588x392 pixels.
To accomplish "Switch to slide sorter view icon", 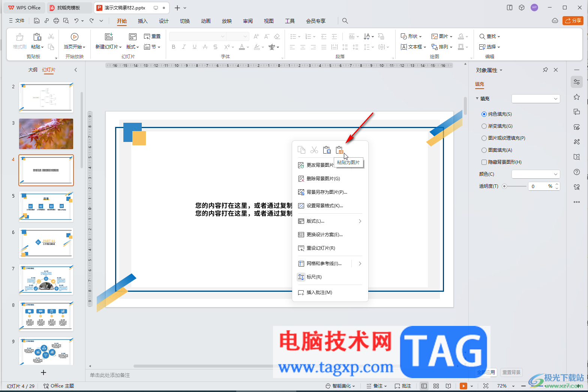I will click(x=436, y=386).
